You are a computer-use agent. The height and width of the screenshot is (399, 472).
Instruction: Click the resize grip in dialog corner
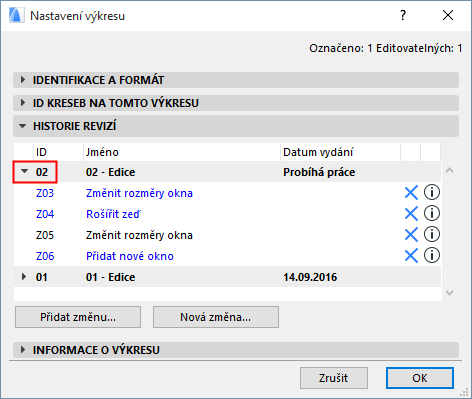pos(464,392)
